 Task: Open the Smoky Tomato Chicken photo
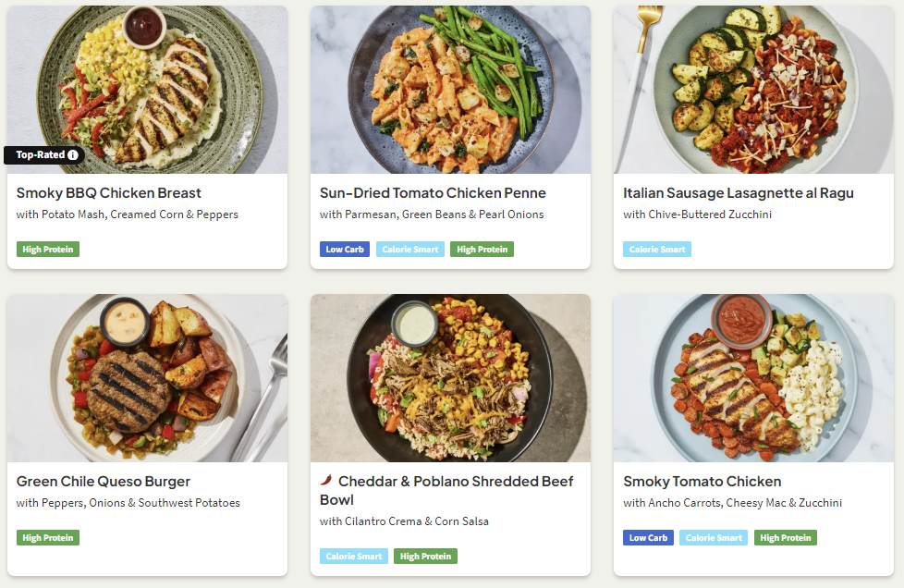click(753, 378)
